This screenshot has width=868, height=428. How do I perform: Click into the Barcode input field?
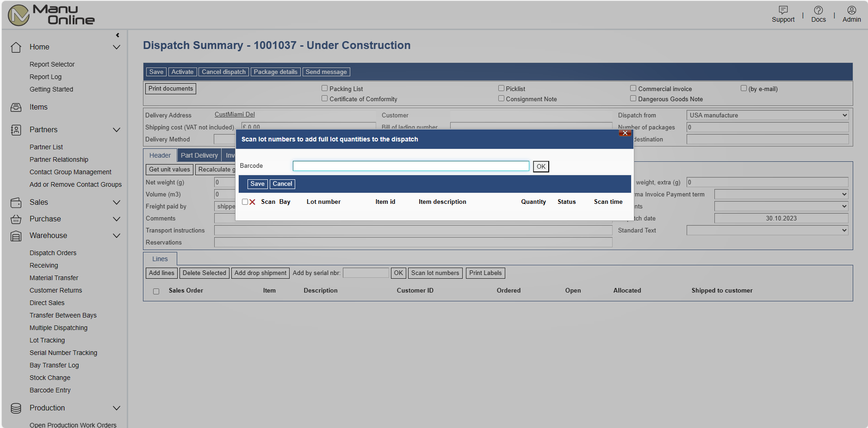[410, 166]
